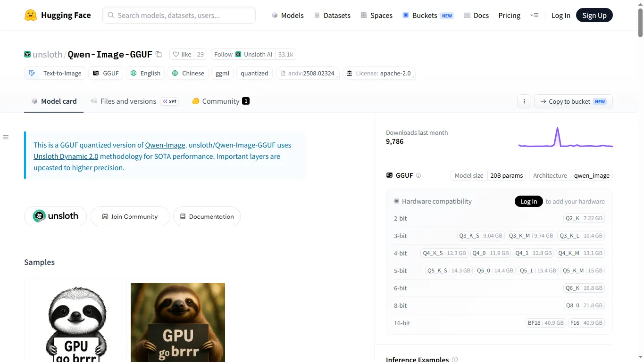Focus the search models input field
The height and width of the screenshot is (362, 644).
(179, 15)
